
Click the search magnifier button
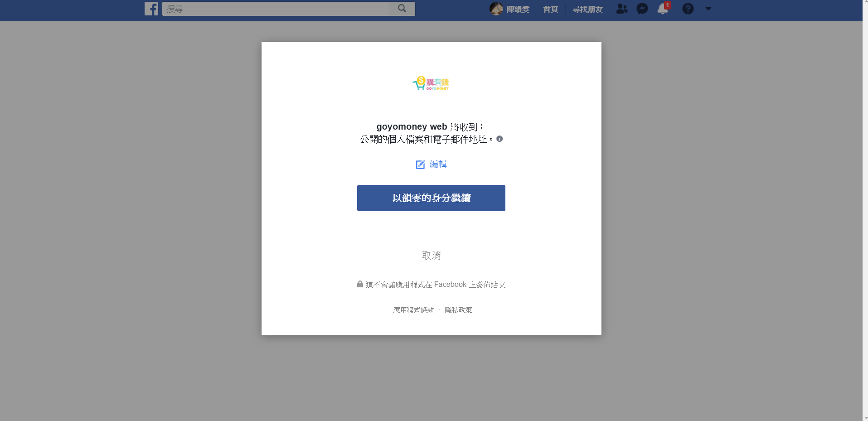[402, 9]
